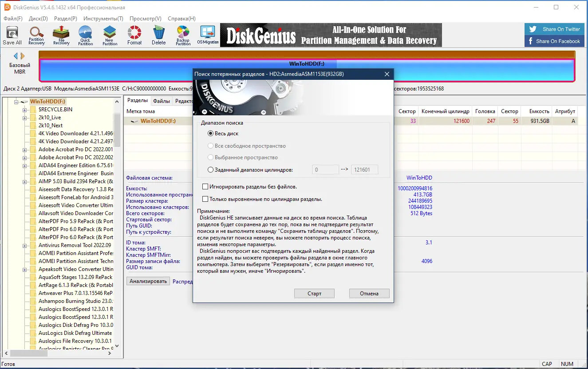
Task: Click the Share On Facebook button
Action: (555, 41)
